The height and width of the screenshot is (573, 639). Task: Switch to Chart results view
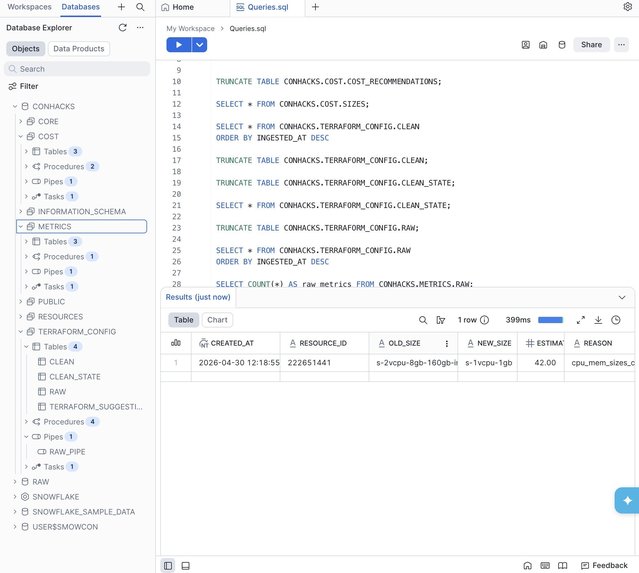pos(217,320)
